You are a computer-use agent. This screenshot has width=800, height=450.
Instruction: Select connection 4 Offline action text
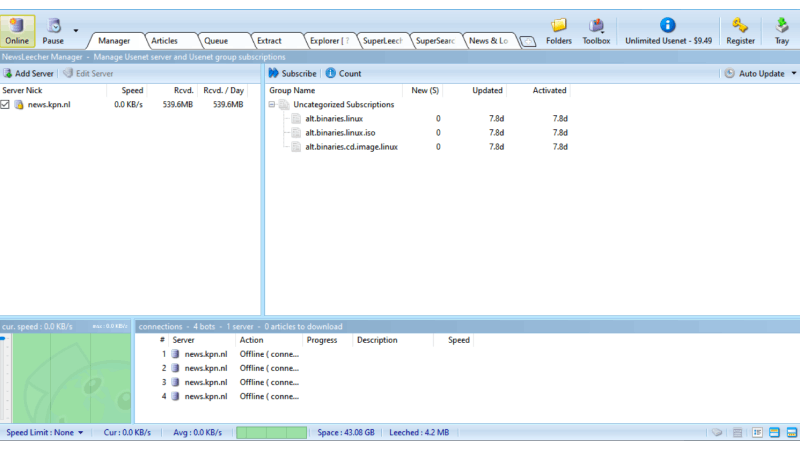pos(269,396)
